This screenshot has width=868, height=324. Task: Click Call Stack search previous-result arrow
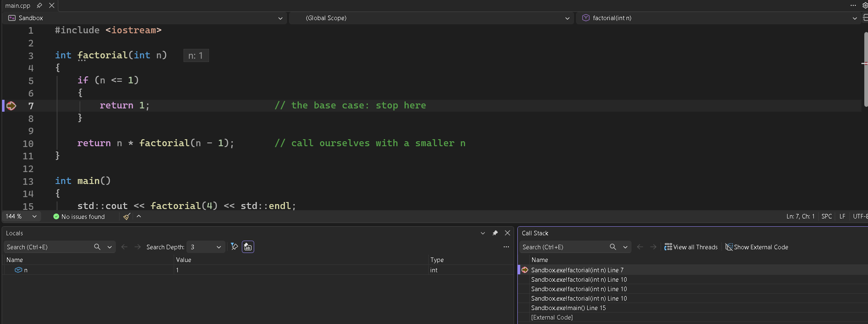click(640, 247)
